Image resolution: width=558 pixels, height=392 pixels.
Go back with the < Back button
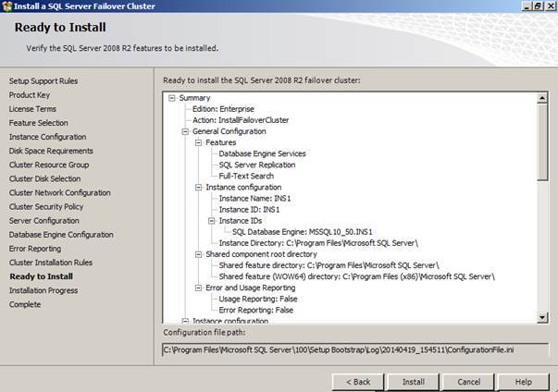(x=358, y=382)
